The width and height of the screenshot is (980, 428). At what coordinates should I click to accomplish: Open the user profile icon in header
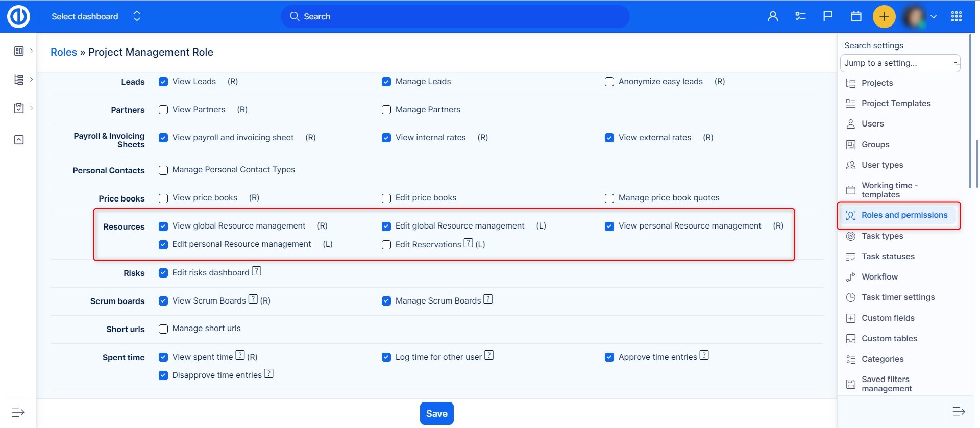(773, 16)
